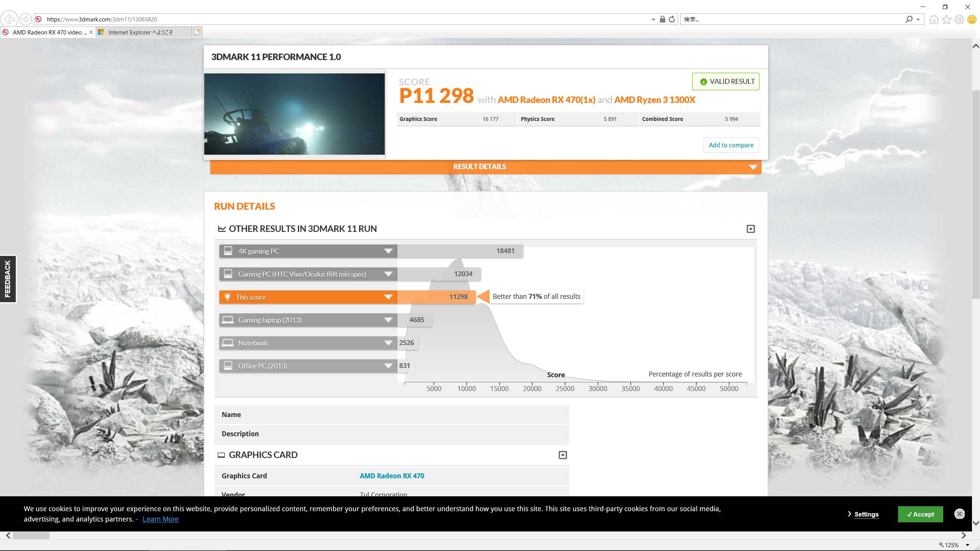Expand the Notebook dropdown arrow
The height and width of the screenshot is (551, 980).
pyautogui.click(x=388, y=343)
